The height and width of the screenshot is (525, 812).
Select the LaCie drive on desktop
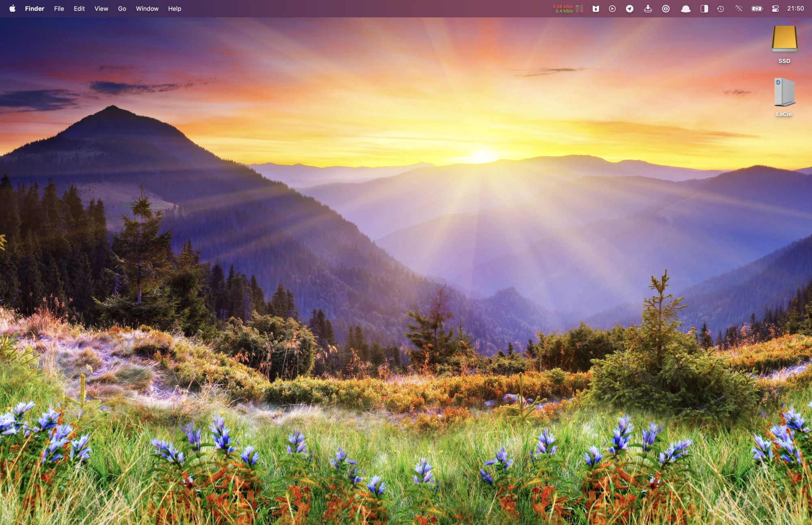click(784, 93)
